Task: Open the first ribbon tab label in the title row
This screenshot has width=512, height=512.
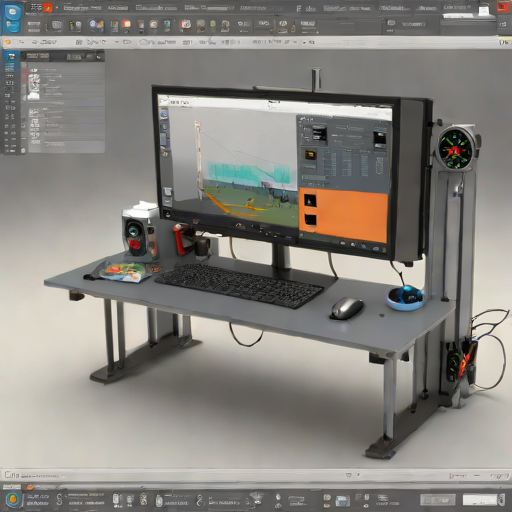Action: pyautogui.click(x=82, y=8)
